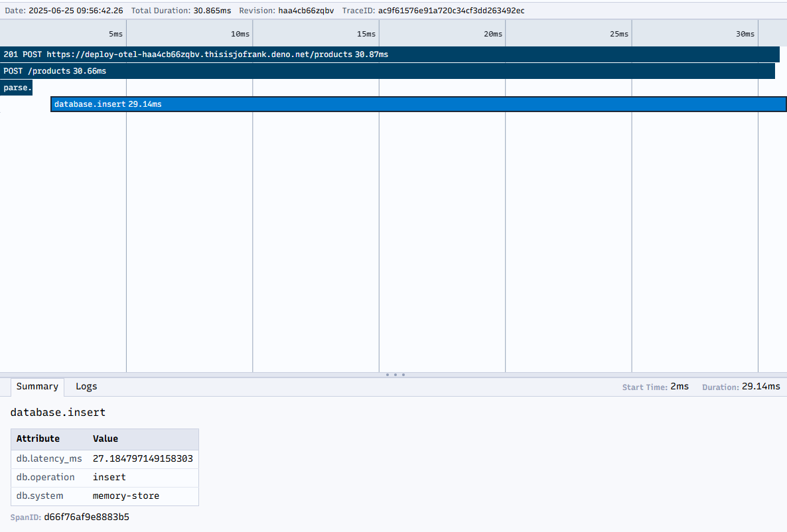This screenshot has height=532, width=787.
Task: Click the memory-store db.system value
Action: (x=126, y=496)
